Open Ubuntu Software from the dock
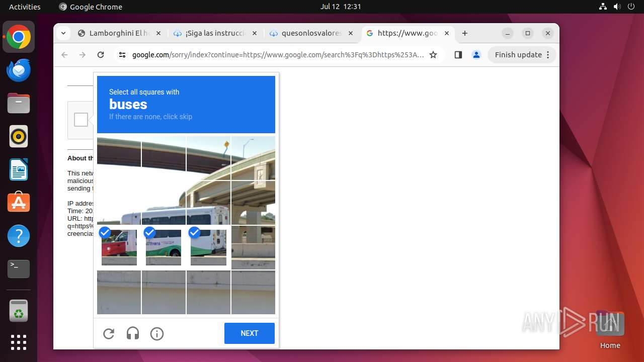644x362 pixels. click(19, 203)
